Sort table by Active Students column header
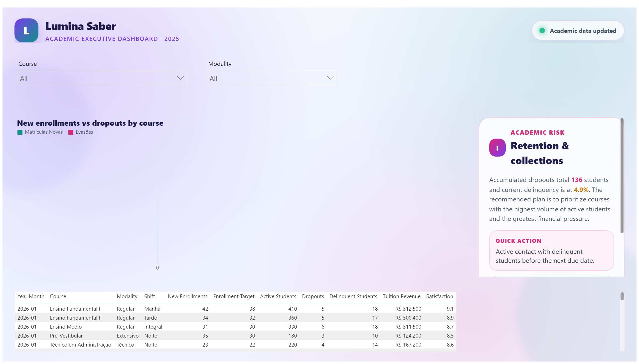Screen dimensions: 639x364 [x=278, y=296]
